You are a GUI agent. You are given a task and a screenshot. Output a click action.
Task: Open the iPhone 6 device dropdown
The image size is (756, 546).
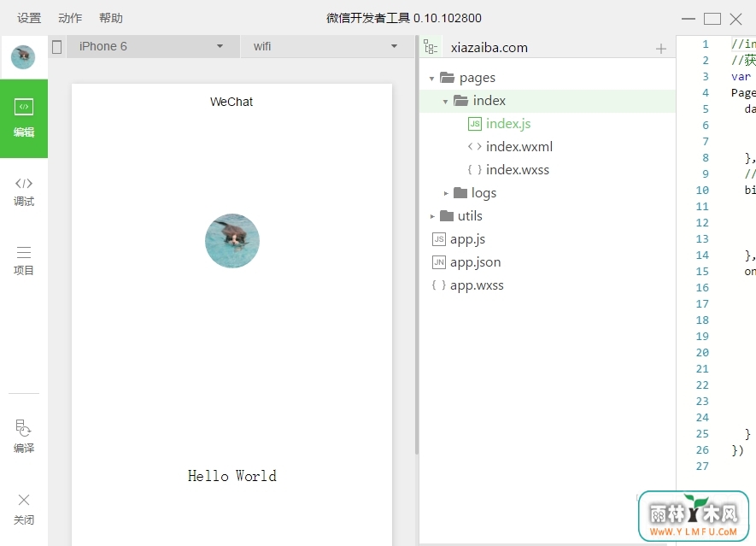pyautogui.click(x=152, y=46)
